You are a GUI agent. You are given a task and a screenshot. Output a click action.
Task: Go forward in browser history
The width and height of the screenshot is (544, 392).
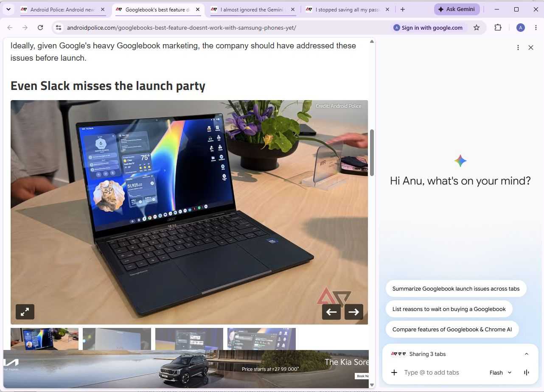pyautogui.click(x=25, y=28)
